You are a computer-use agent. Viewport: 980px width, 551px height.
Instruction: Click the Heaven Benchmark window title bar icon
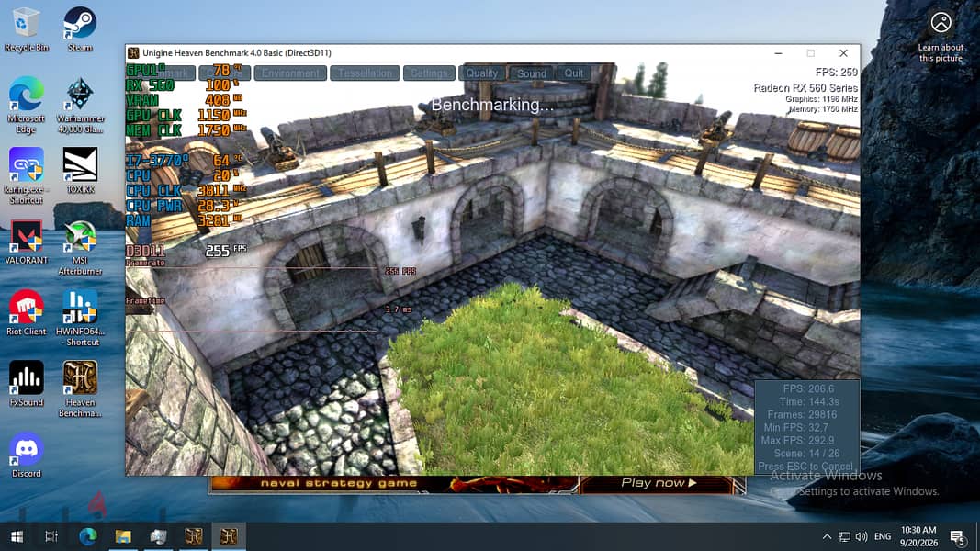click(133, 53)
